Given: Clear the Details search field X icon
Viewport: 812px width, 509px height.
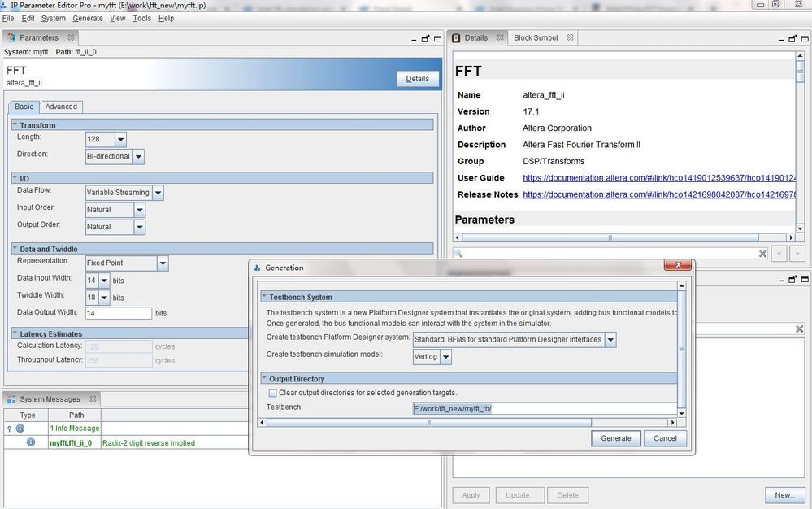Looking at the screenshot, I should (762, 254).
